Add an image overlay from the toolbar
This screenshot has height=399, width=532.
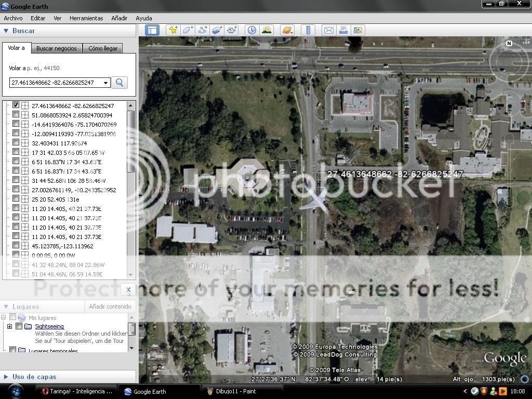tap(217, 30)
